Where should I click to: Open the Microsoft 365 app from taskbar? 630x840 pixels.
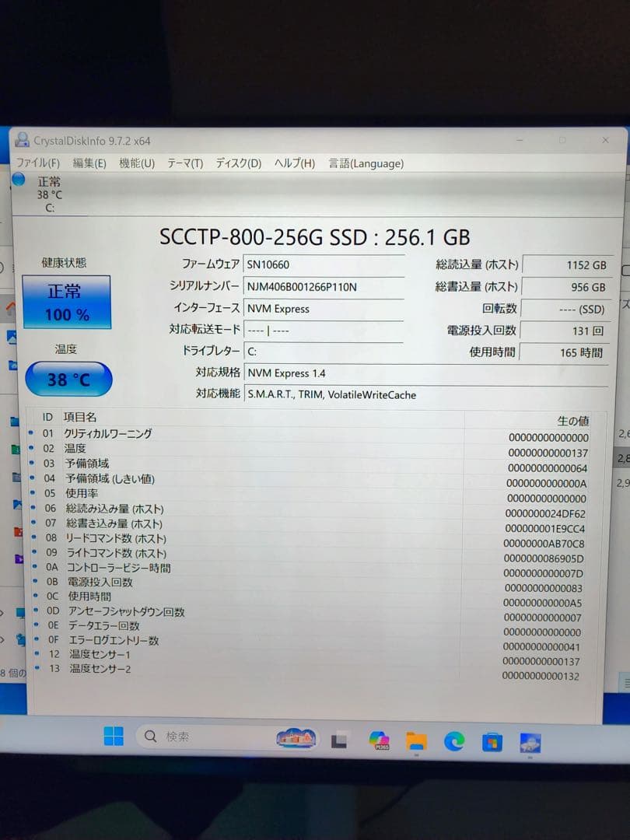click(x=378, y=740)
